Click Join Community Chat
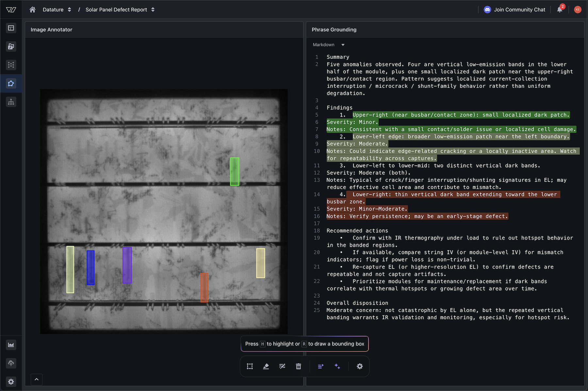Screen dimensions: 588x391 pyautogui.click(x=514, y=9)
